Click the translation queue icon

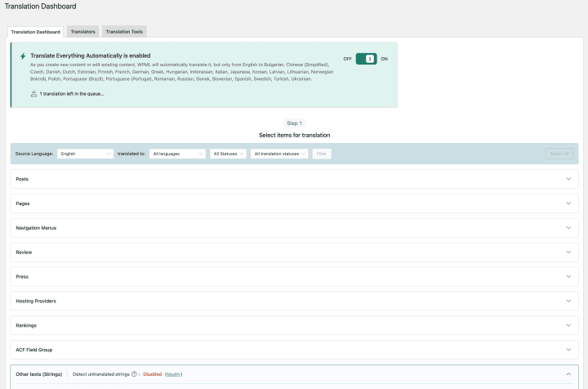[33, 94]
